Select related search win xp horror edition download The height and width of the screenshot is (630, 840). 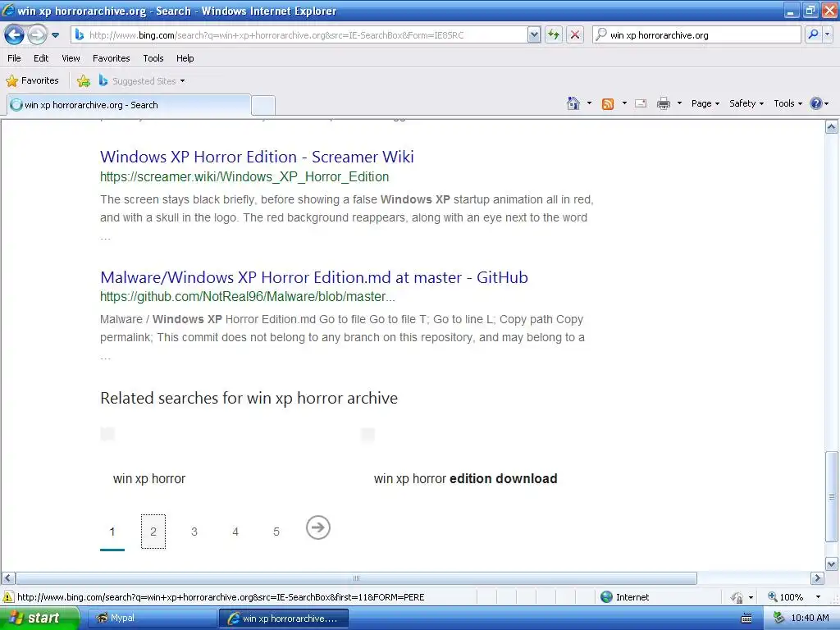466,478
